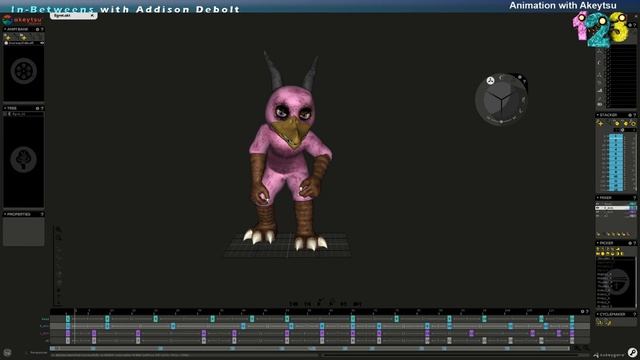Viewport: 640px width, 360px height.
Task: Click the first add-animation icon in Anim Bank
Action: [x=7, y=37]
